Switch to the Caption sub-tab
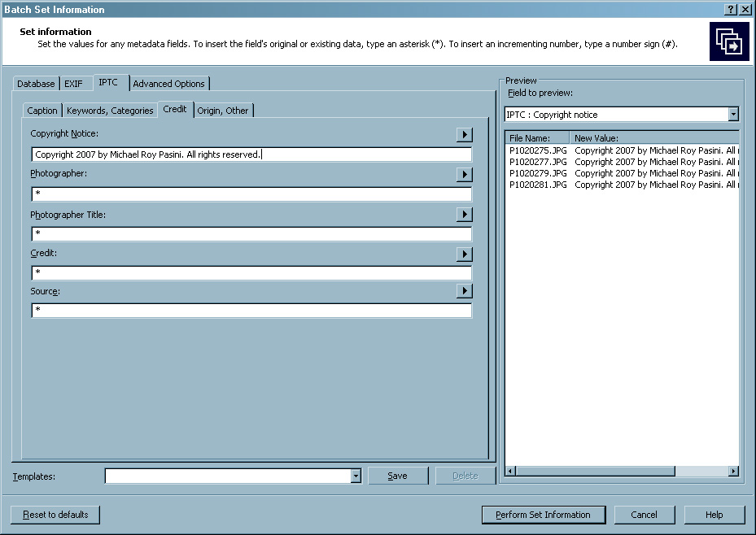This screenshot has width=756, height=535. pos(42,111)
